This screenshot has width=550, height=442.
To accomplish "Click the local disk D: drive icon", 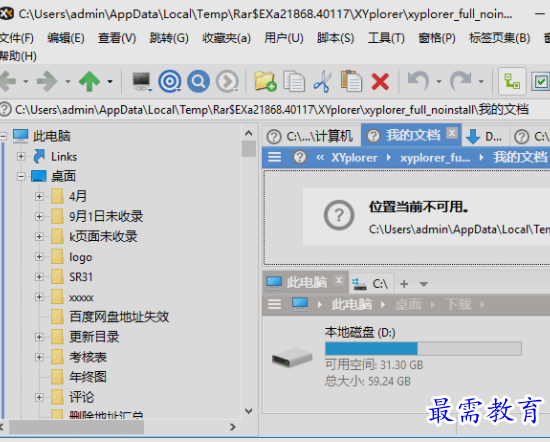I will pyautogui.click(x=292, y=358).
